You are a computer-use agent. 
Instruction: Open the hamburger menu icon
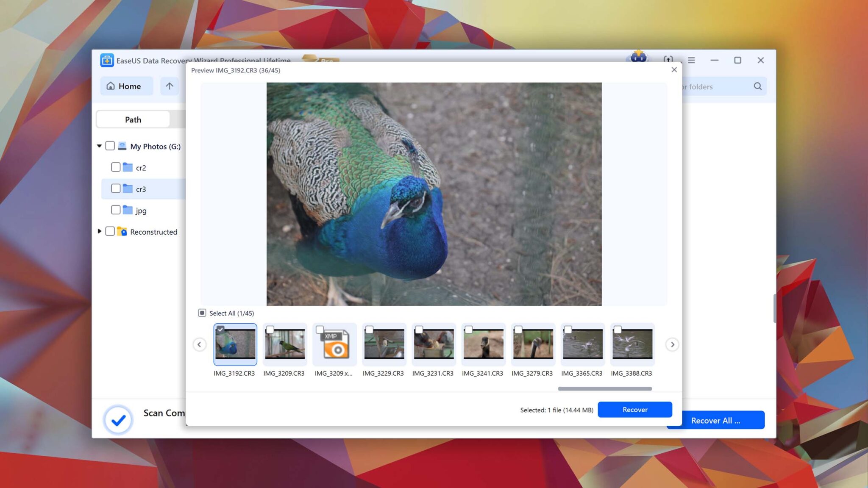tap(691, 60)
